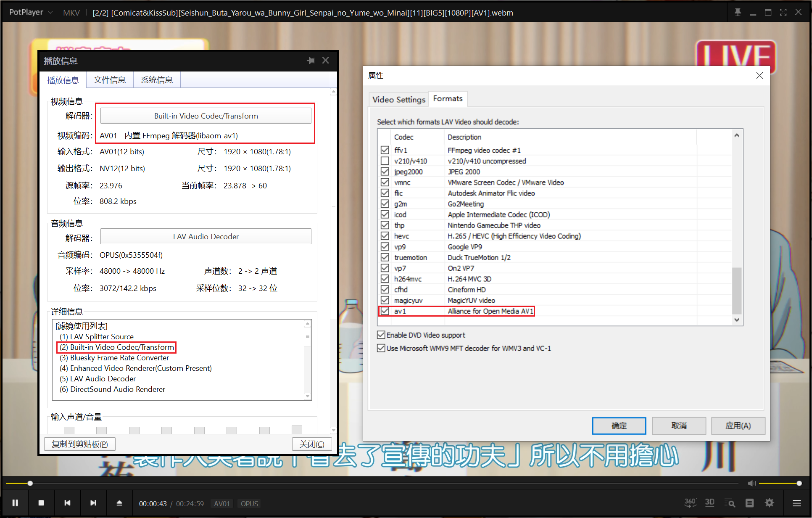Switch to 系统信息 tab

coord(157,80)
